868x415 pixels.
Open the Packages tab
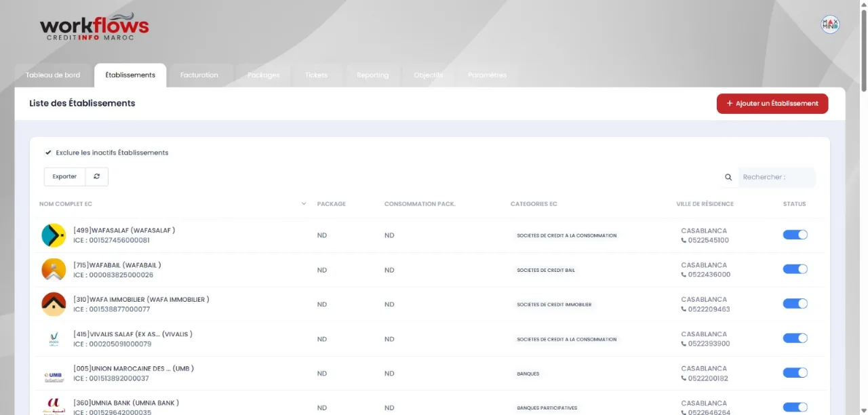pos(264,75)
